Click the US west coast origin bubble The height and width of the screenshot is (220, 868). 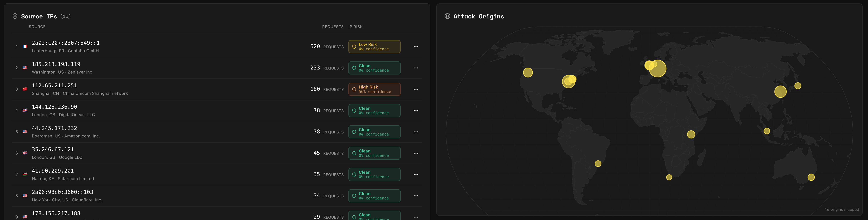pyautogui.click(x=528, y=72)
